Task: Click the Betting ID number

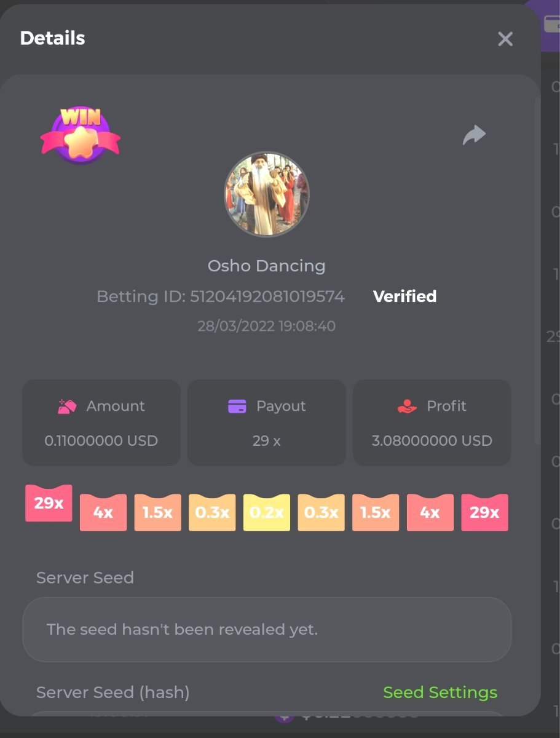Action: [267, 296]
